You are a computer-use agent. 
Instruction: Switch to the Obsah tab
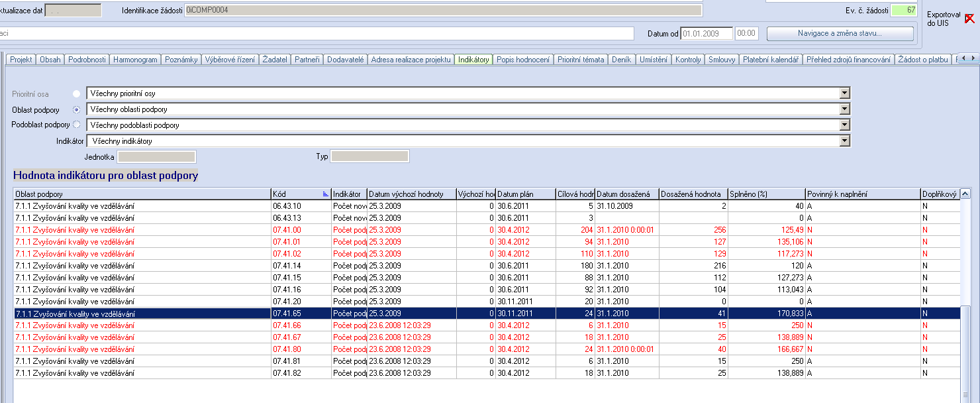click(50, 60)
